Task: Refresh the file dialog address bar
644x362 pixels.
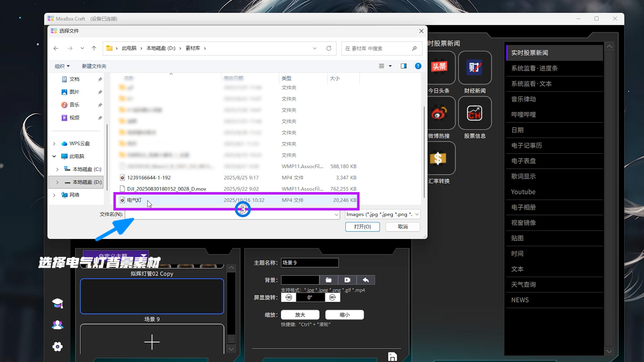Action: (329, 48)
